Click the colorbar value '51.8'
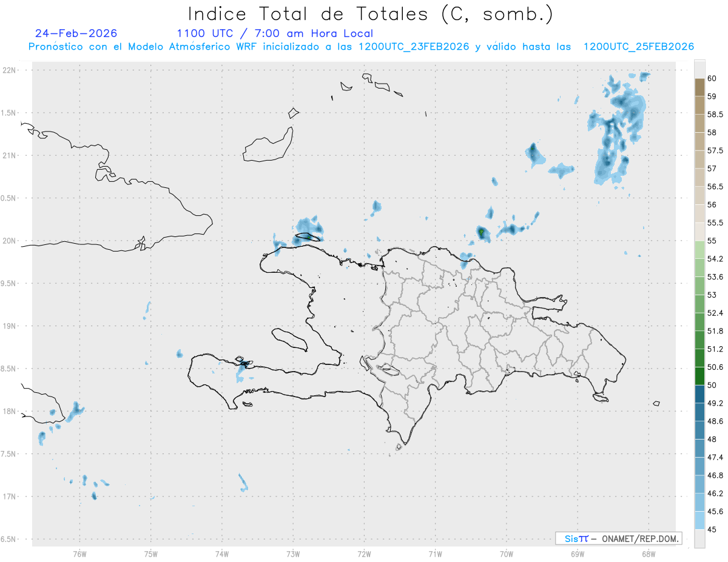Screen dimensions: 728x562 [x=715, y=331]
